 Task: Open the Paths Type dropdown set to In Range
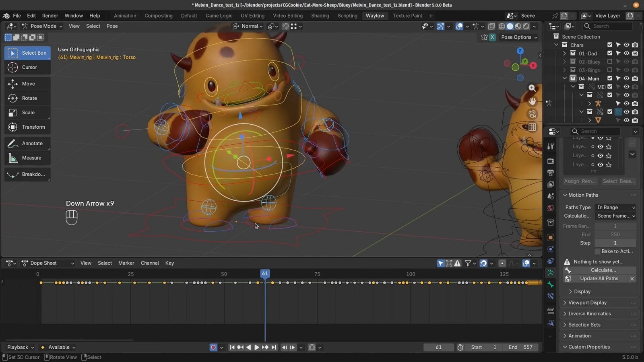click(x=615, y=207)
